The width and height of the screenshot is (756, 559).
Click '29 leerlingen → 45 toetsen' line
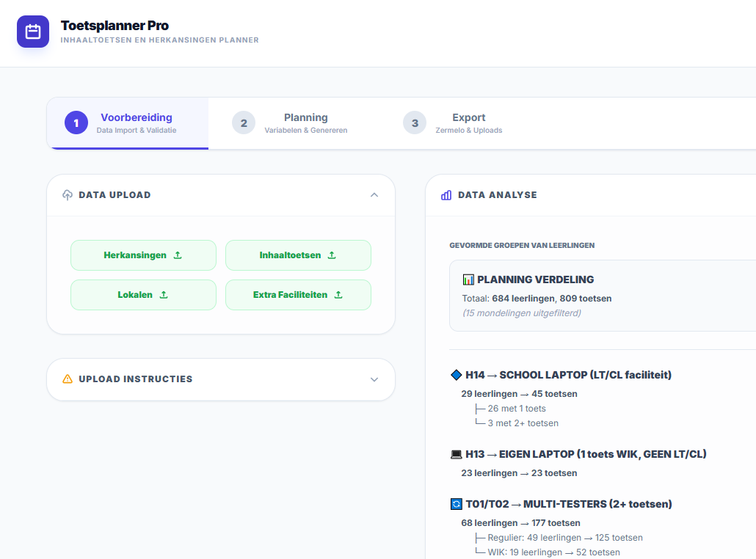(519, 394)
